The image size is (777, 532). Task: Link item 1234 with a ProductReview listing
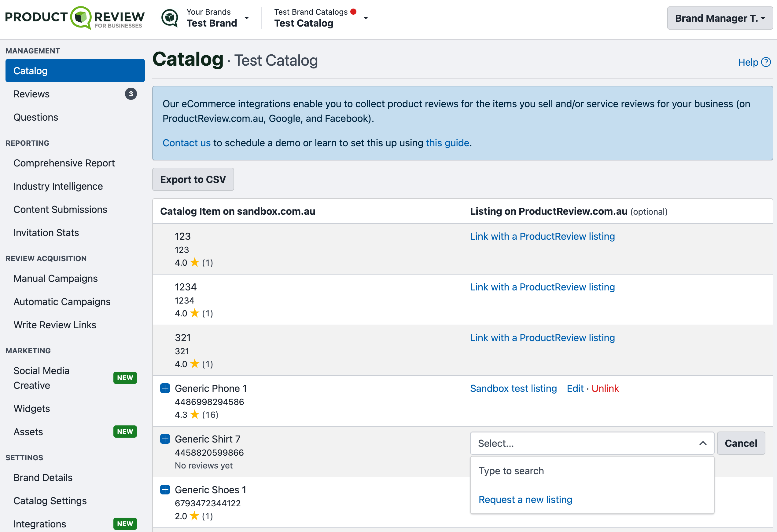[x=542, y=287]
